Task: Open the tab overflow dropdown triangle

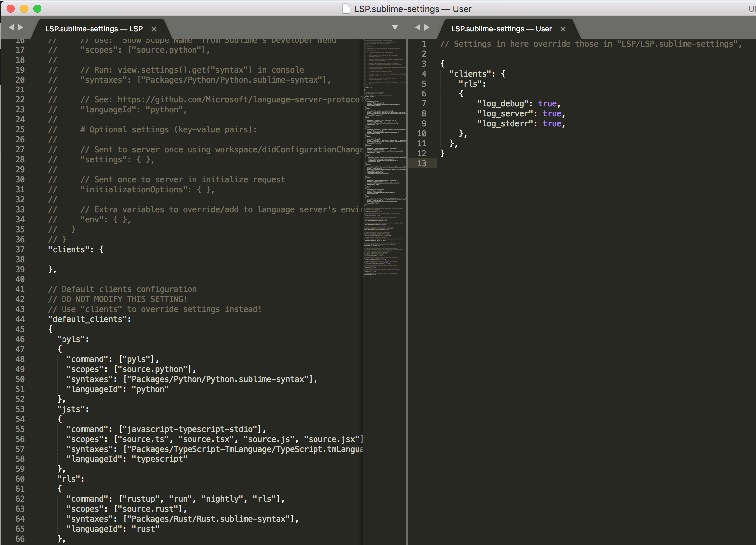Action: [395, 27]
